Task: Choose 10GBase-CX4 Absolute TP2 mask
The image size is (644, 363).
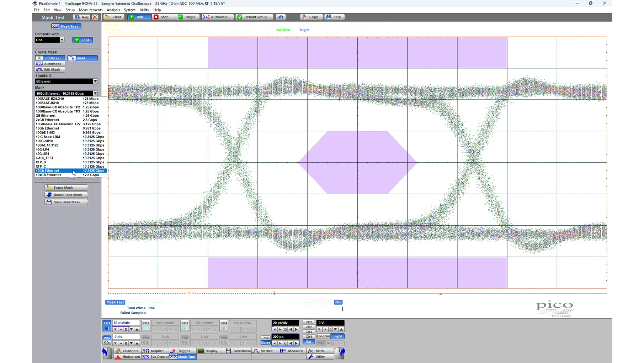Action: pos(70,124)
